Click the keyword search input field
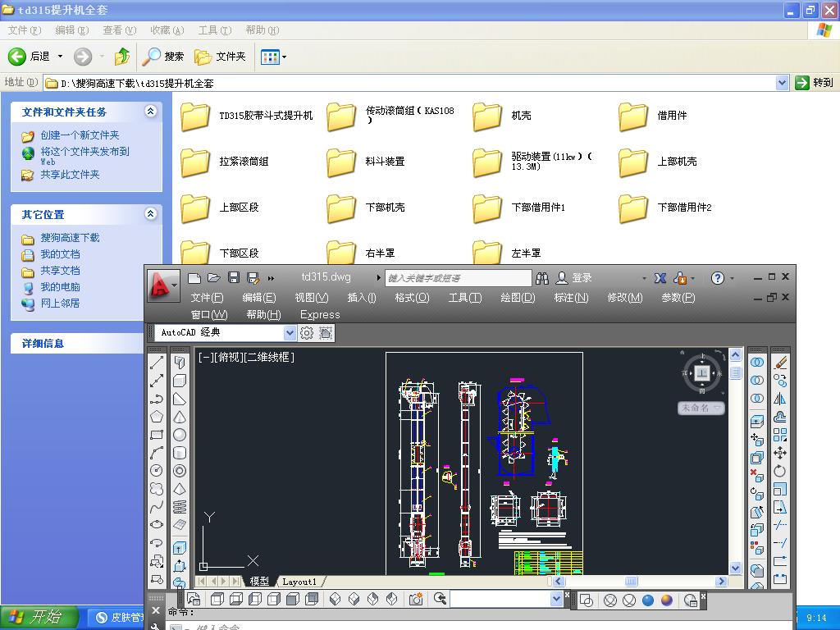Viewport: 840px width, 630px height. click(458, 278)
